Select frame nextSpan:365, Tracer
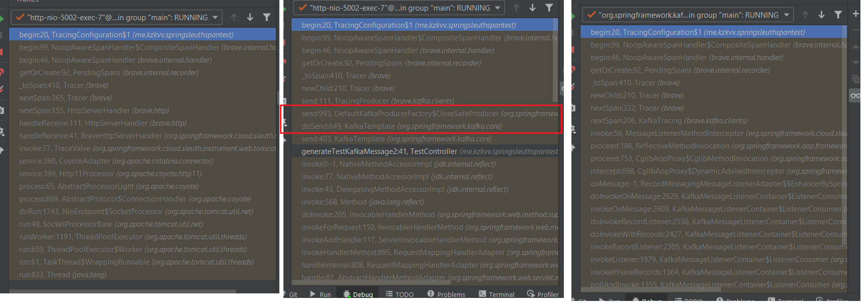 coord(142,98)
